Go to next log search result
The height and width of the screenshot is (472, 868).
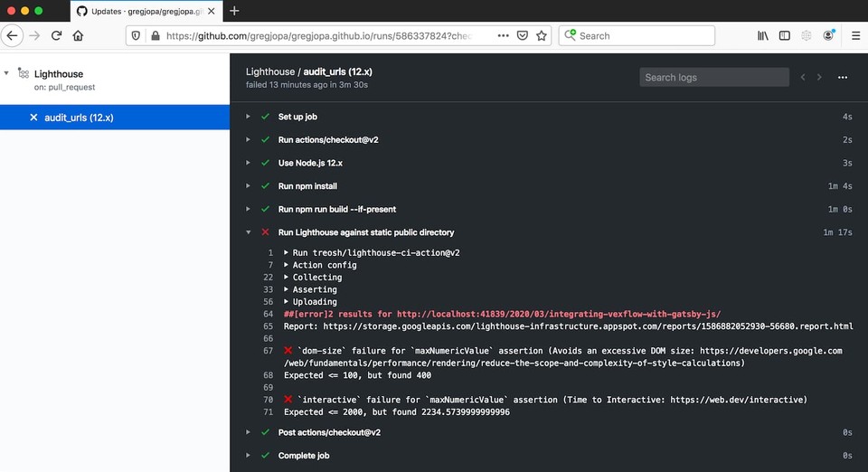pos(819,77)
